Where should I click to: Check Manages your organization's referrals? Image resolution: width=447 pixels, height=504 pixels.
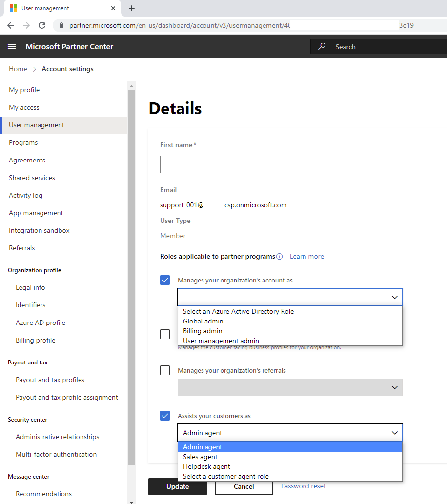(165, 370)
